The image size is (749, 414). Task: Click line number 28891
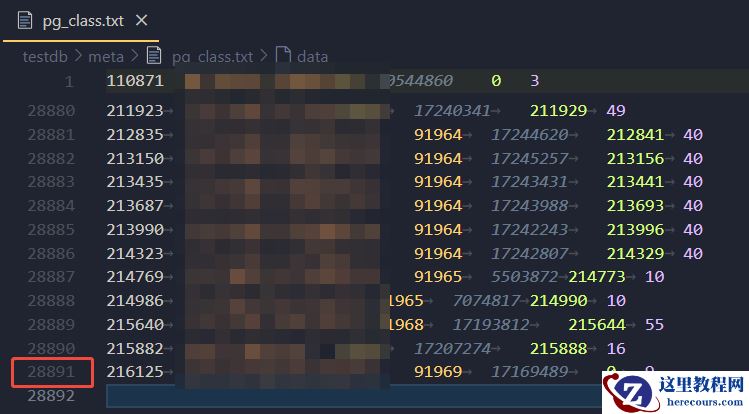click(x=51, y=372)
